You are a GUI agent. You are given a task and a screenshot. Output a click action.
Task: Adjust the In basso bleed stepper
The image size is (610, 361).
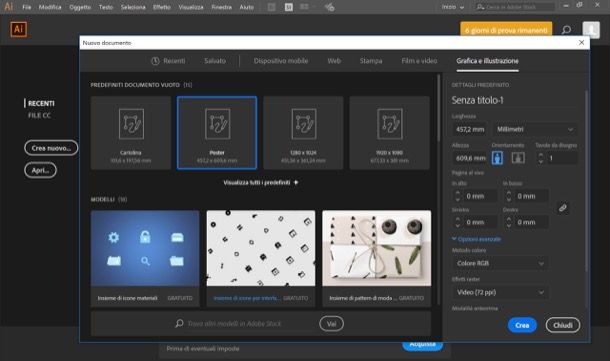(x=508, y=196)
